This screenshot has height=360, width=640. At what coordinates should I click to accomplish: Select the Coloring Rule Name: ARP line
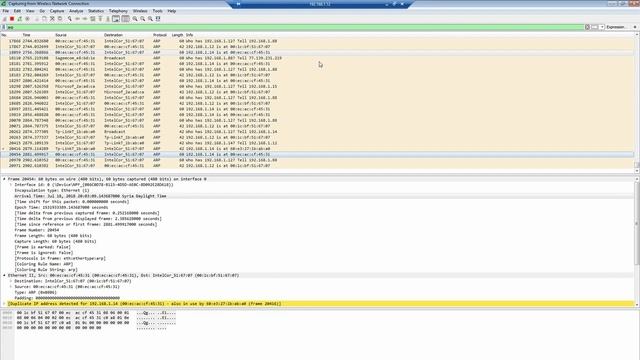coord(44,264)
